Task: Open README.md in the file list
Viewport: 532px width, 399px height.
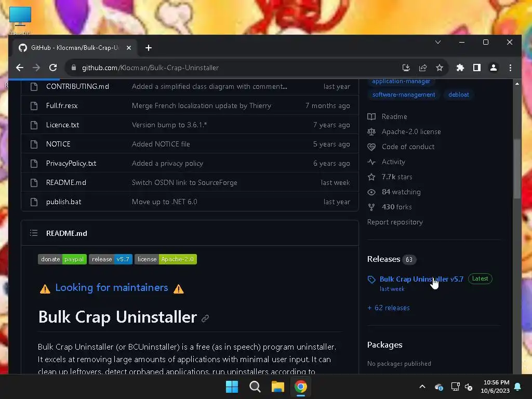Action: tap(66, 182)
